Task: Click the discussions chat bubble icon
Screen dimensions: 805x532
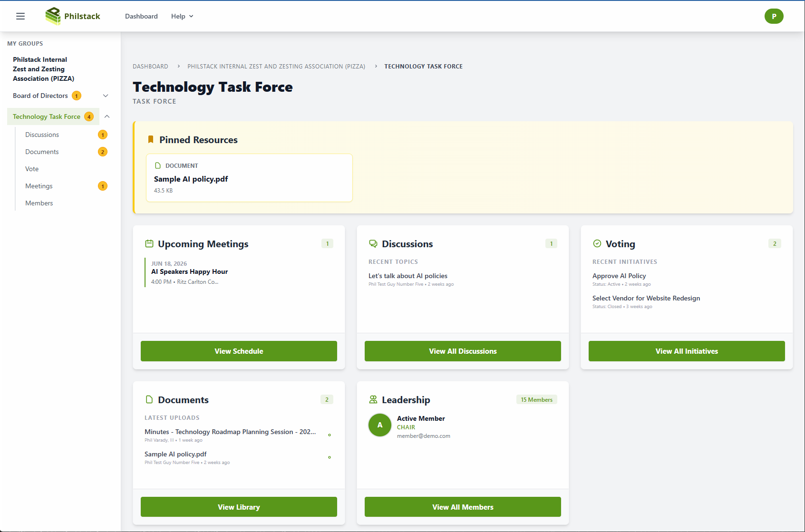Action: (x=373, y=243)
